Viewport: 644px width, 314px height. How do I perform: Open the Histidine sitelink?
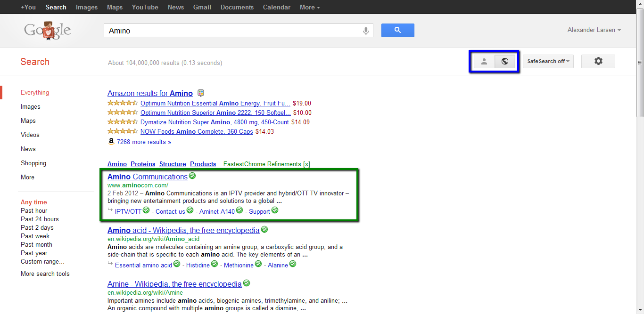click(198, 266)
